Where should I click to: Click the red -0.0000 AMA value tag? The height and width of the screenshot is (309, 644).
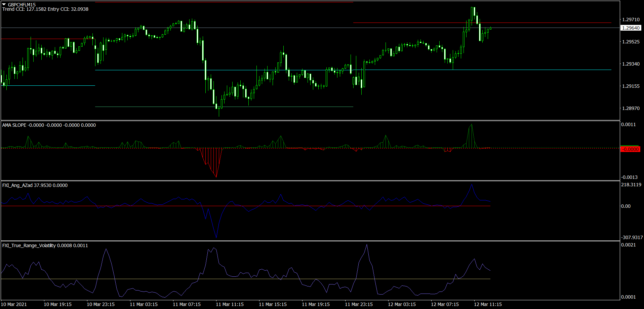tap(630, 149)
